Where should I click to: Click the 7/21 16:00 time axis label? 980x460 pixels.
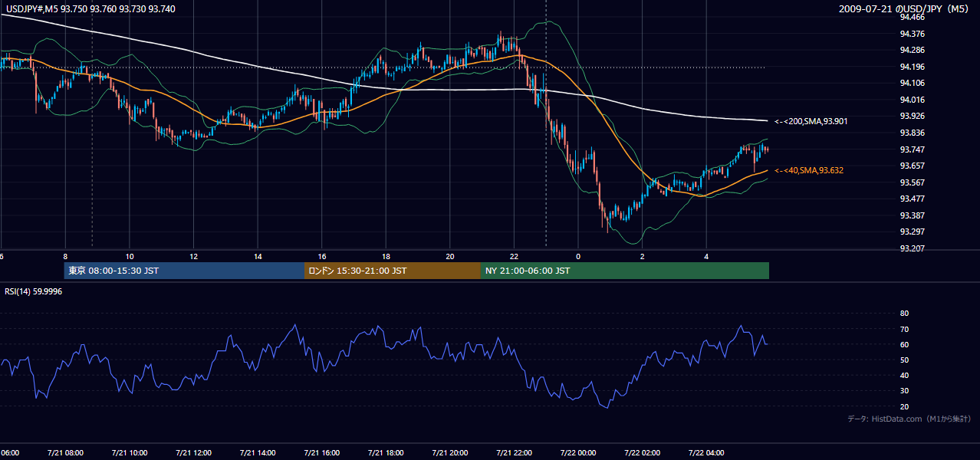(x=322, y=453)
